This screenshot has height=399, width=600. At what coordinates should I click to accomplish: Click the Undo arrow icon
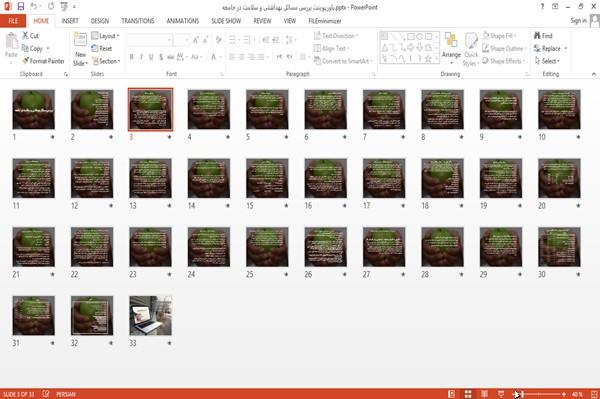point(34,7)
